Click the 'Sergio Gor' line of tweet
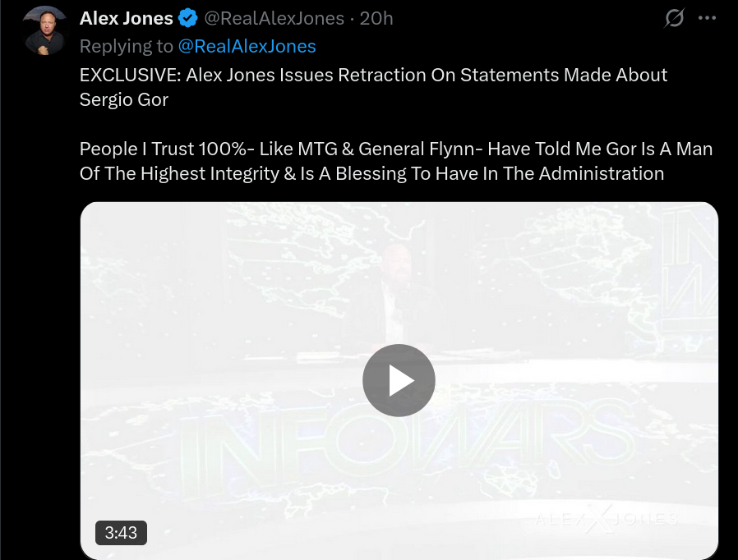 pos(124,99)
